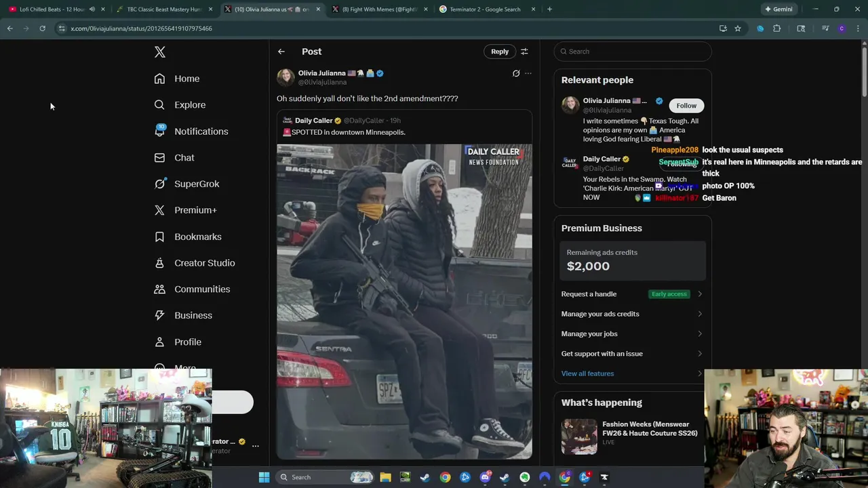Open Daily Caller in Relevant people
This screenshot has width=868, height=488.
[601, 159]
